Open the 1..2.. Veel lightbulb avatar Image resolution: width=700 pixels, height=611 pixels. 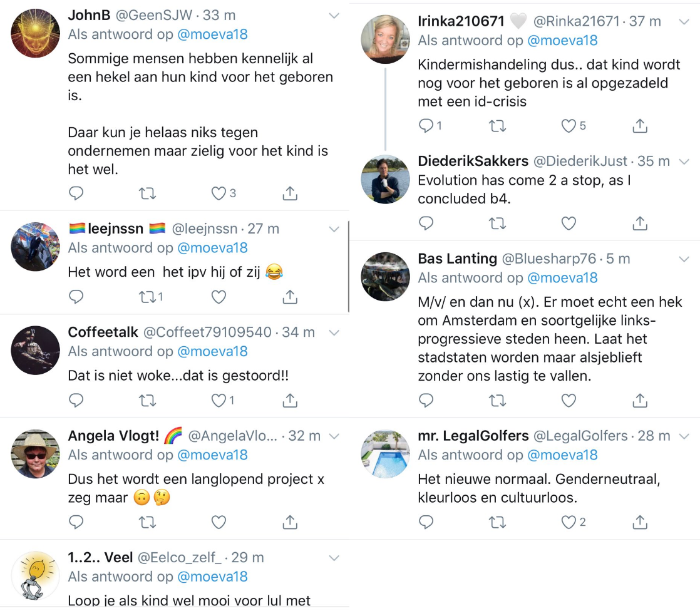(x=35, y=576)
